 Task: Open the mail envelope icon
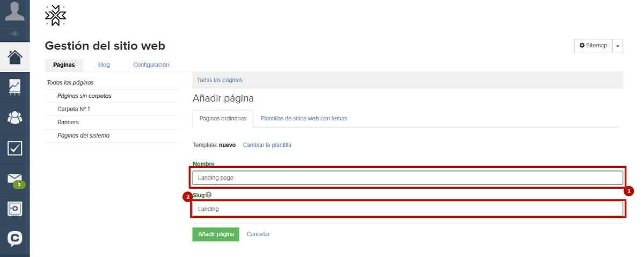(x=15, y=179)
